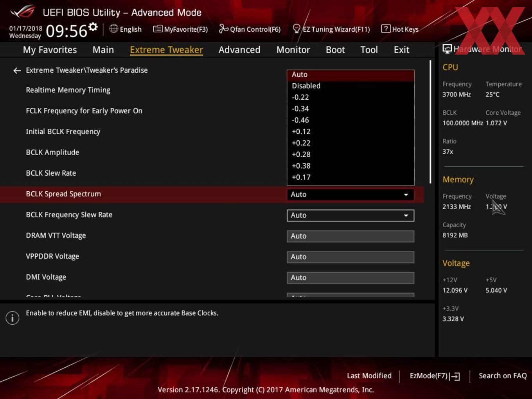Click the settings gear next to the clock

(93, 27)
